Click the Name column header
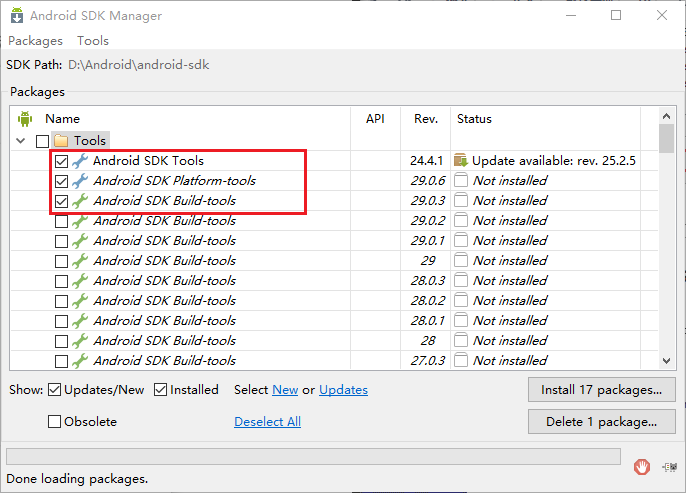The width and height of the screenshot is (686, 493). [63, 119]
